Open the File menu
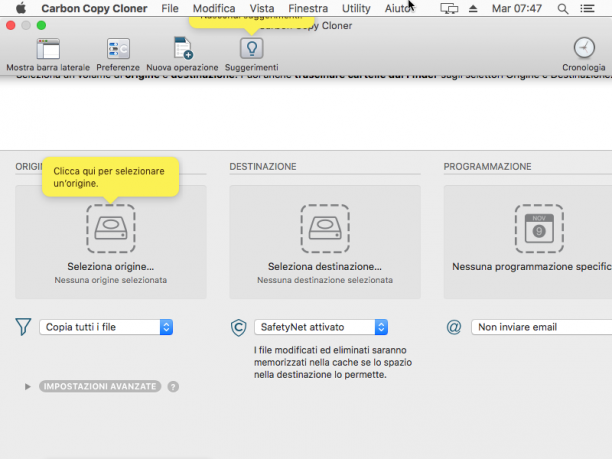Viewport: 612px width, 459px height. (170, 8)
